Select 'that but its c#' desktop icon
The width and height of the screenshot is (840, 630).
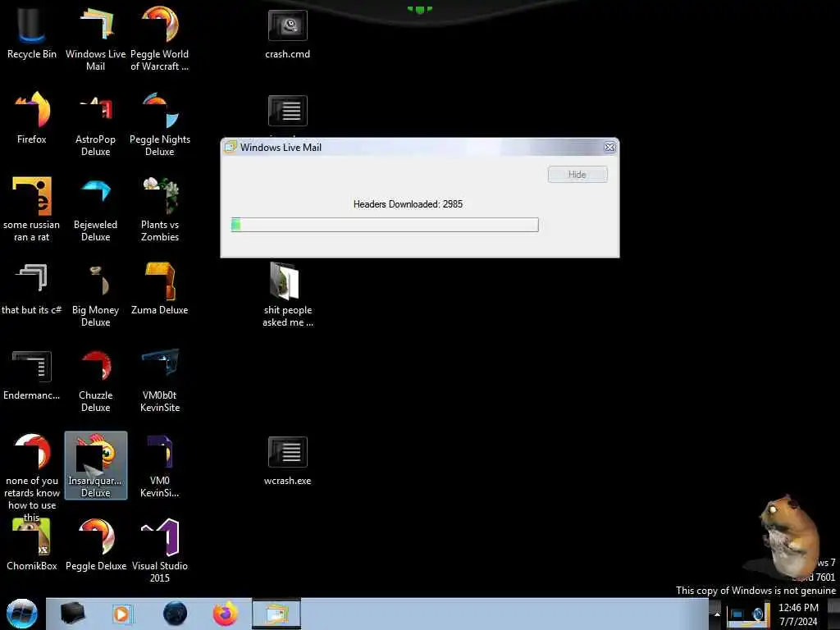32,290
